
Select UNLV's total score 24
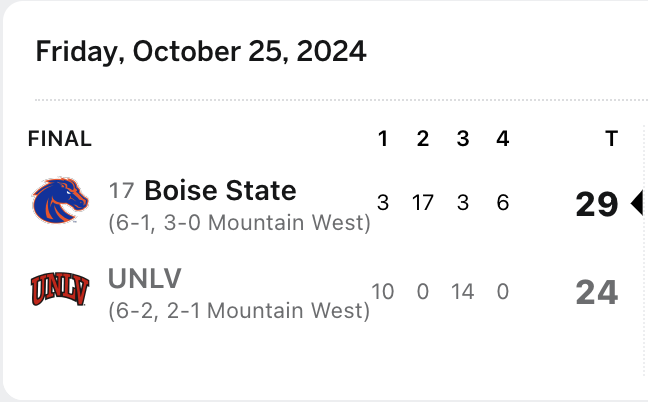(x=597, y=293)
